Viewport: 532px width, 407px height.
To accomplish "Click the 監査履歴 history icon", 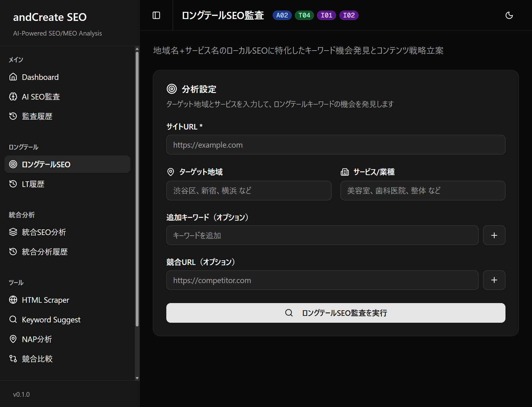I will (x=13, y=116).
